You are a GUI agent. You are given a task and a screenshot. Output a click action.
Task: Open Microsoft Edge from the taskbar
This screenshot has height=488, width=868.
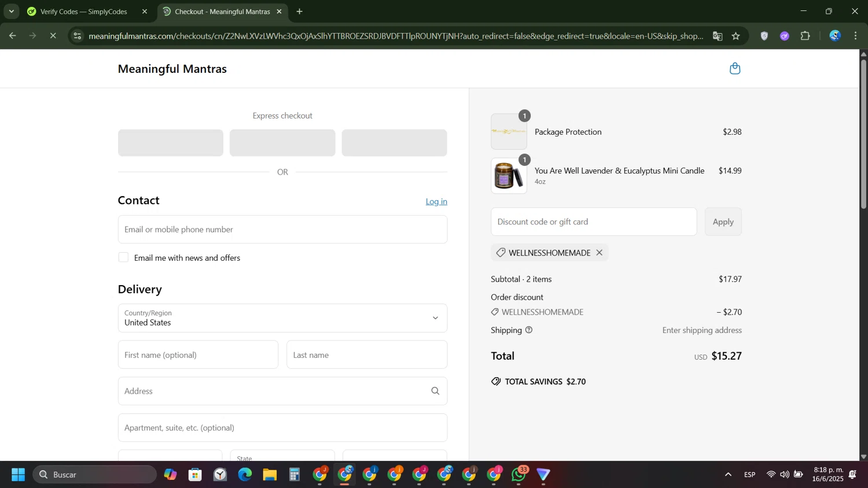[245, 475]
